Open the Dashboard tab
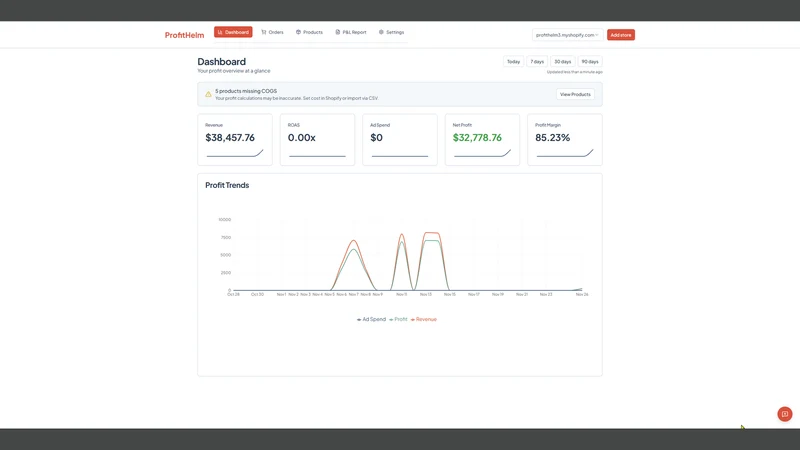The width and height of the screenshot is (800, 450). (x=233, y=32)
